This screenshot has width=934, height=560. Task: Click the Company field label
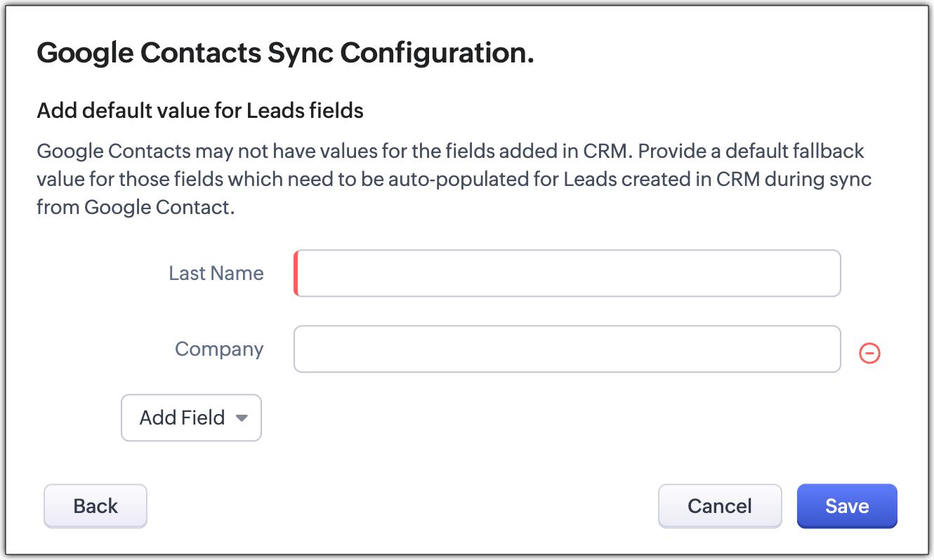pos(219,349)
